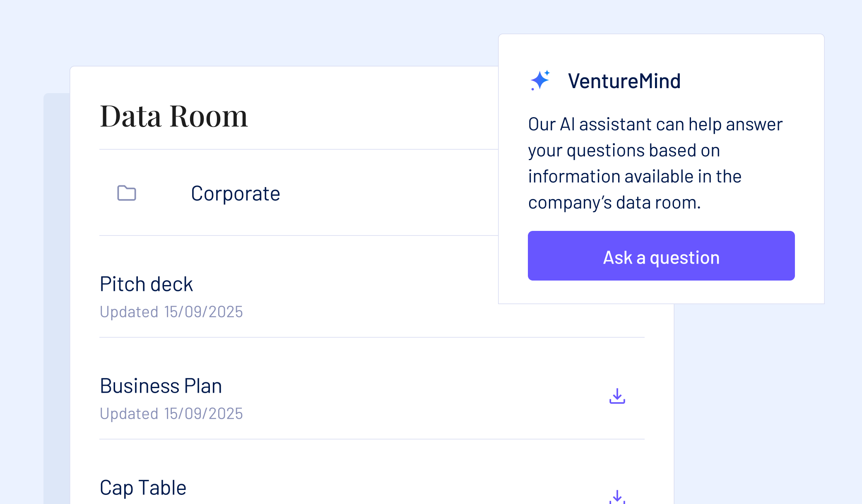Click the stacked panel behind Data Room
Image resolution: width=862 pixels, height=504 pixels.
[x=57, y=298]
